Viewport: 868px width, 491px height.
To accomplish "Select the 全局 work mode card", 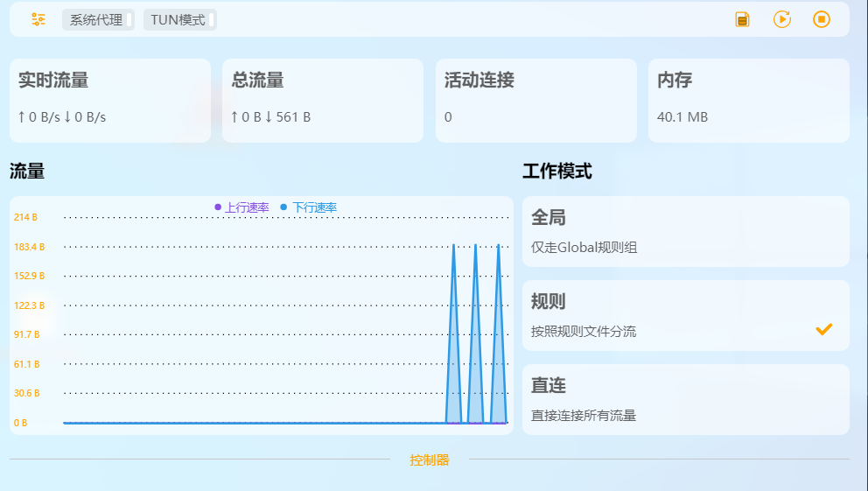I will (x=686, y=231).
